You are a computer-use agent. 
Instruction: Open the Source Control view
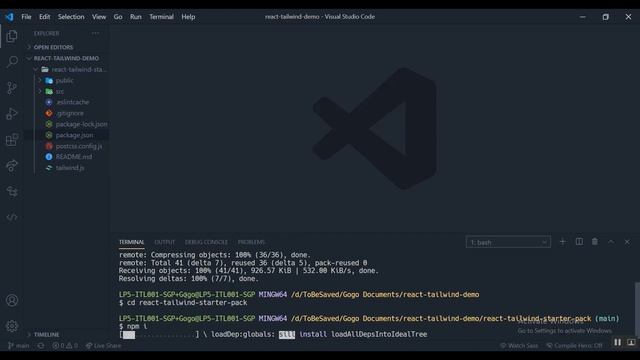[12, 88]
